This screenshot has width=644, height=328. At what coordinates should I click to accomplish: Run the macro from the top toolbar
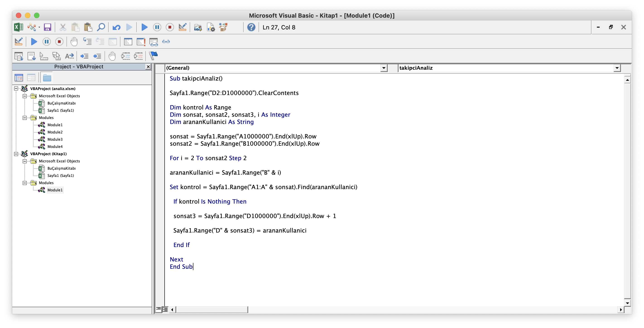point(144,27)
